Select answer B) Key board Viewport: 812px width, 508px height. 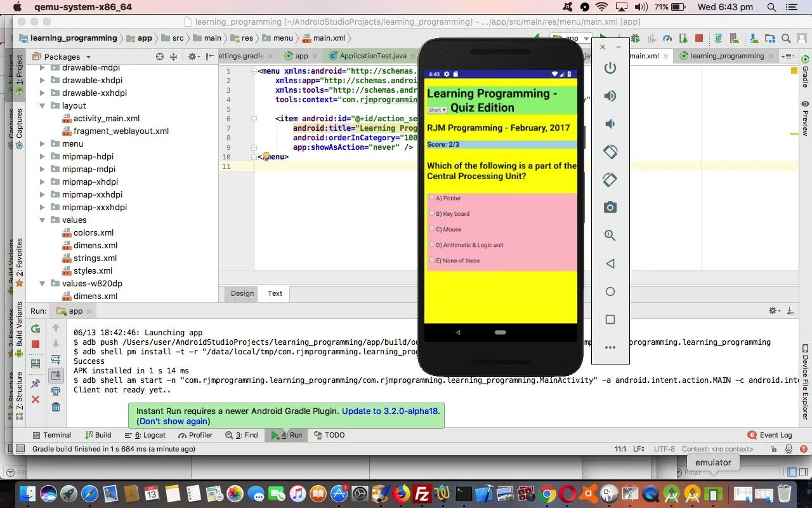(x=432, y=213)
